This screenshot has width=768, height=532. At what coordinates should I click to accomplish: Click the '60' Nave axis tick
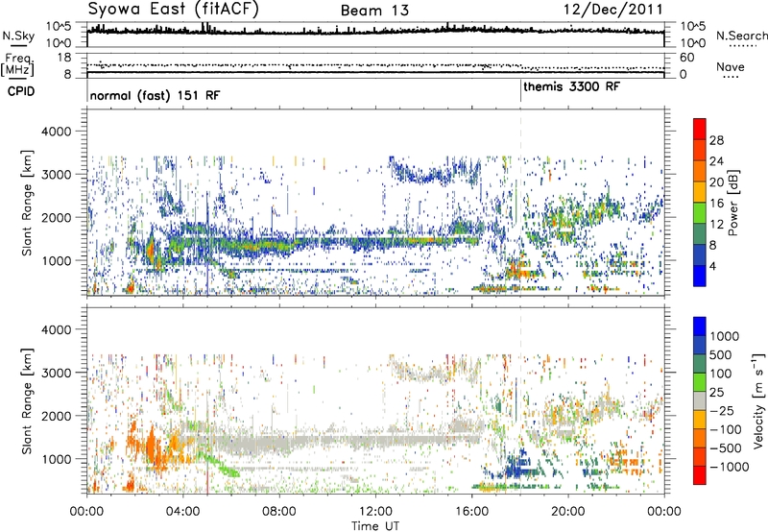click(687, 58)
